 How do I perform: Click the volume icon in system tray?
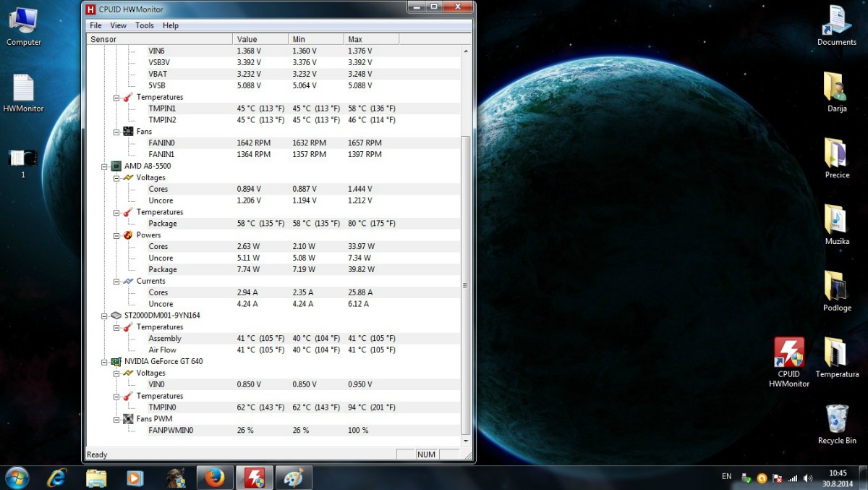[x=808, y=478]
